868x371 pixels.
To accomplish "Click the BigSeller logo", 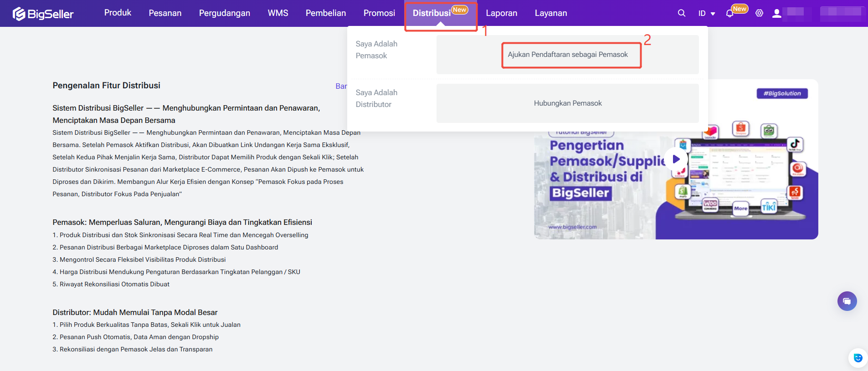I will tap(43, 14).
